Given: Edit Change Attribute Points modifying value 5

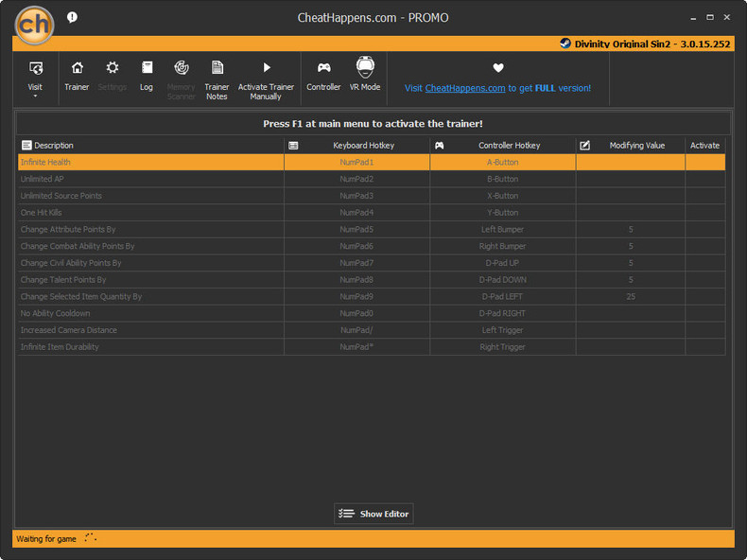Looking at the screenshot, I should [x=631, y=229].
